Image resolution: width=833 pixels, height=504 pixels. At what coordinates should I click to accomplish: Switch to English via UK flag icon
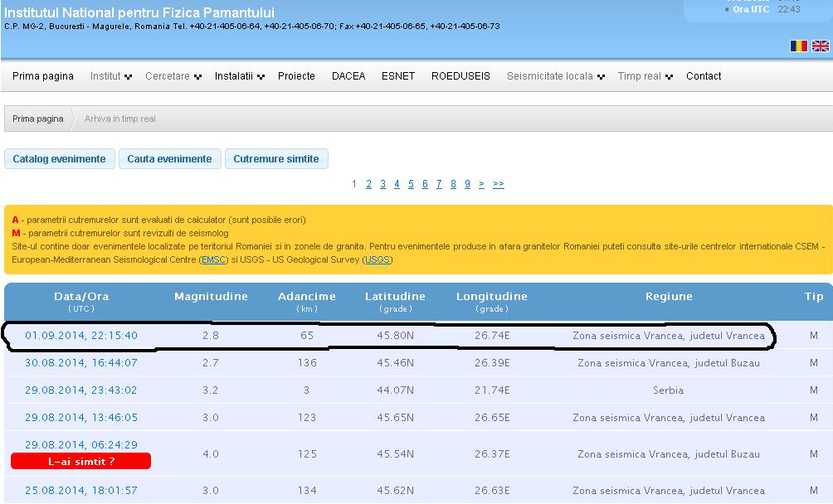tap(821, 46)
